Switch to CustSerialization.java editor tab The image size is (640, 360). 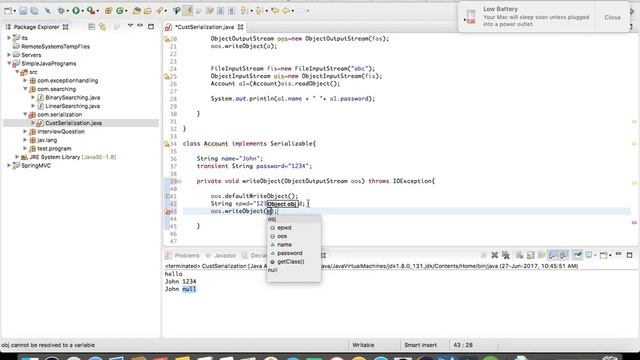[204, 27]
